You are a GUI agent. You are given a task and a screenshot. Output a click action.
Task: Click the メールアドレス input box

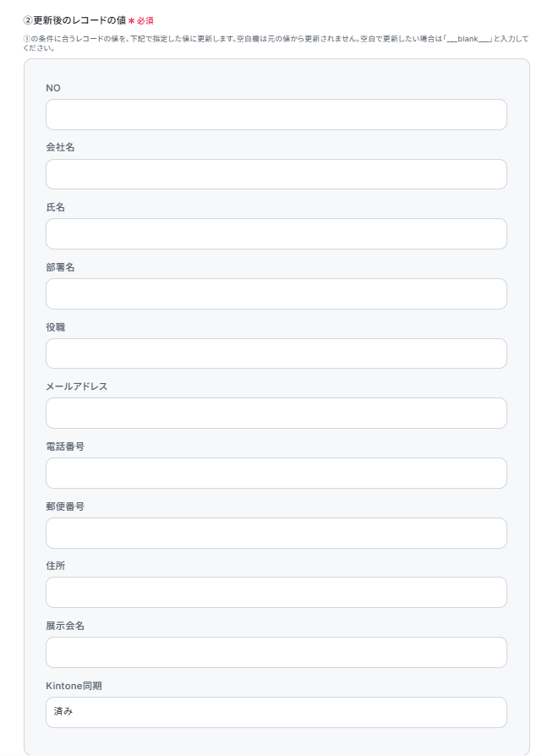coord(276,414)
